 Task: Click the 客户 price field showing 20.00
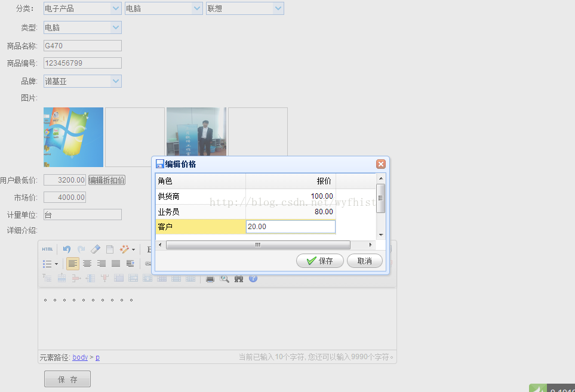(x=290, y=227)
